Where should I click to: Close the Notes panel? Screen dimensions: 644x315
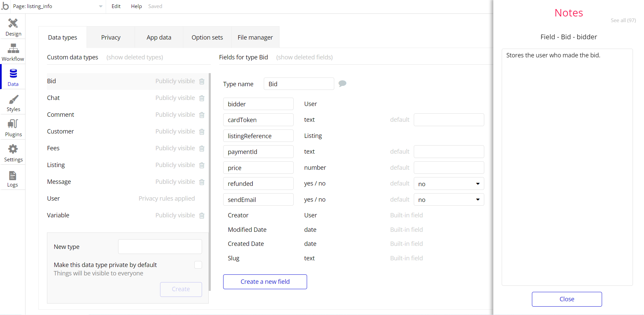click(566, 299)
